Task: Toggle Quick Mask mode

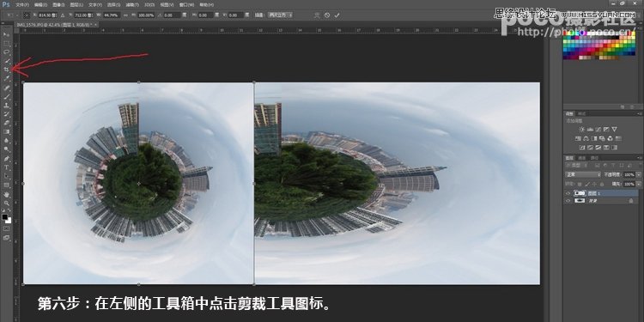Action: tap(6, 228)
